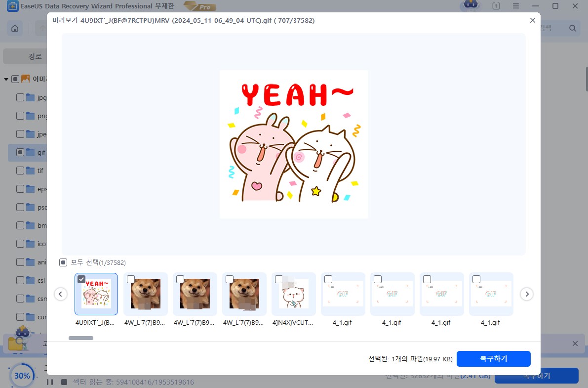The height and width of the screenshot is (388, 588).
Task: Click the 복구하기 button in the preview dialog
Action: click(x=494, y=359)
